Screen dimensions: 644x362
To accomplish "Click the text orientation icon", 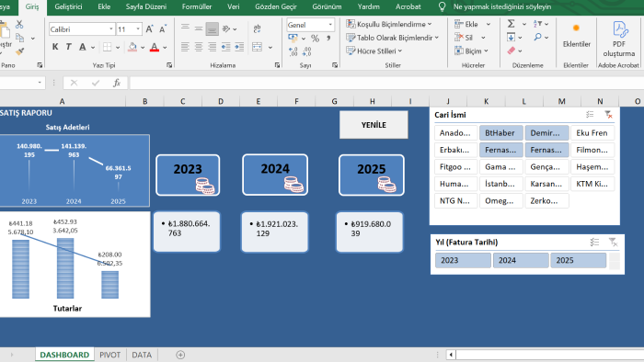I will [226, 28].
